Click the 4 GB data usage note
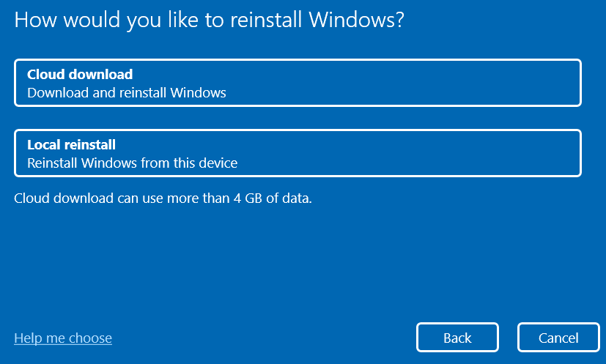 pyautogui.click(x=163, y=198)
